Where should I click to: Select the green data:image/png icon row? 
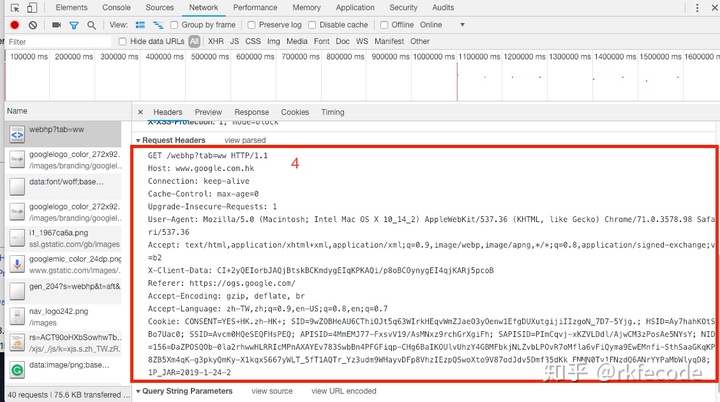[x=17, y=370]
